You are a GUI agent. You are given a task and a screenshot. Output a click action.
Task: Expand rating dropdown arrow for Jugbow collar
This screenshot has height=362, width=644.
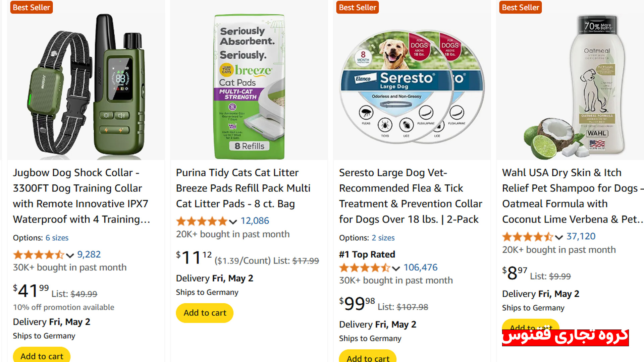pyautogui.click(x=70, y=255)
